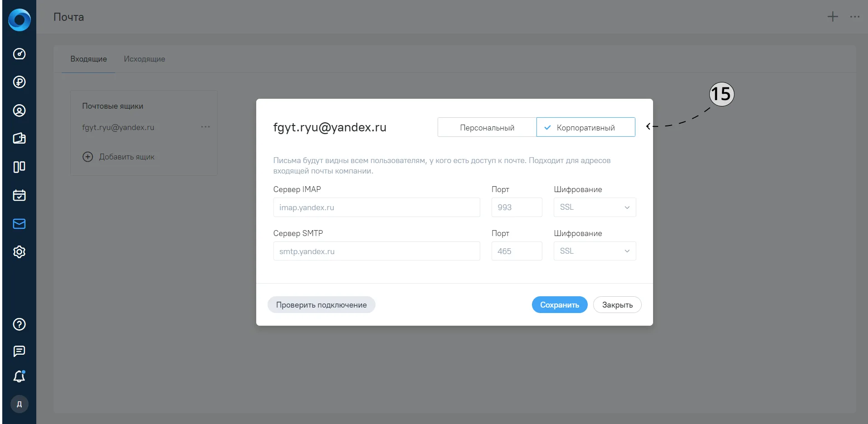Click the Почтовые ящики heading
868x424 pixels.
112,106
